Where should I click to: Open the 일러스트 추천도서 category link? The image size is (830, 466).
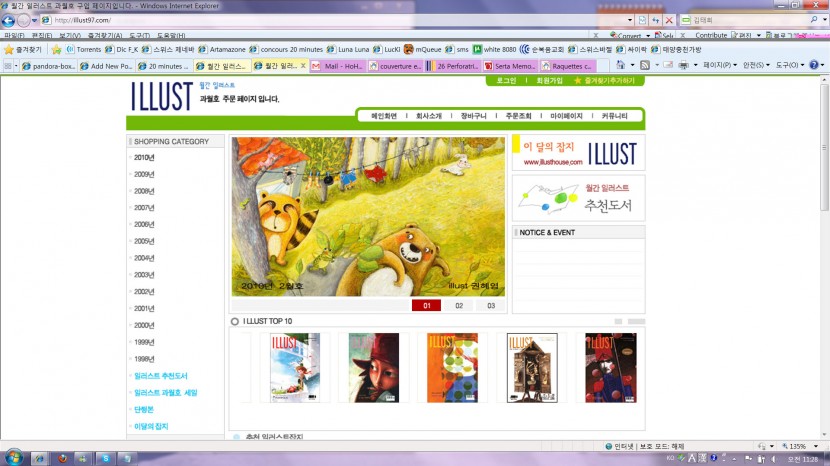click(160, 376)
